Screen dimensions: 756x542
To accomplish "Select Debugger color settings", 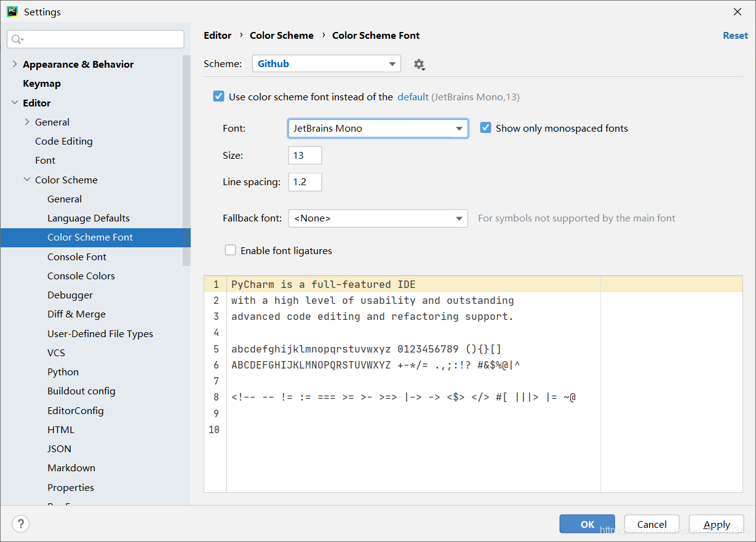I will coord(70,295).
